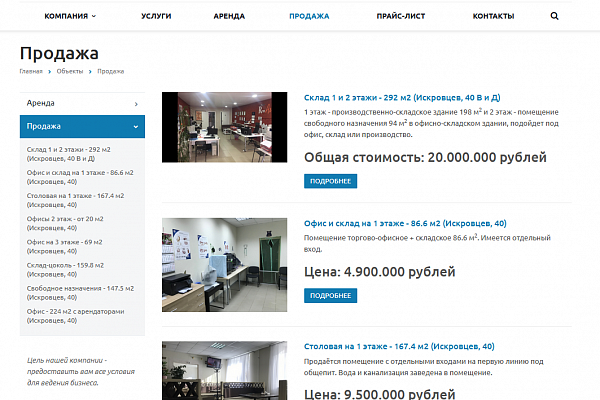The width and height of the screenshot is (600, 400).
Task: Click Подробнее under the 20.000.000 рублей listing
Action: tap(331, 181)
